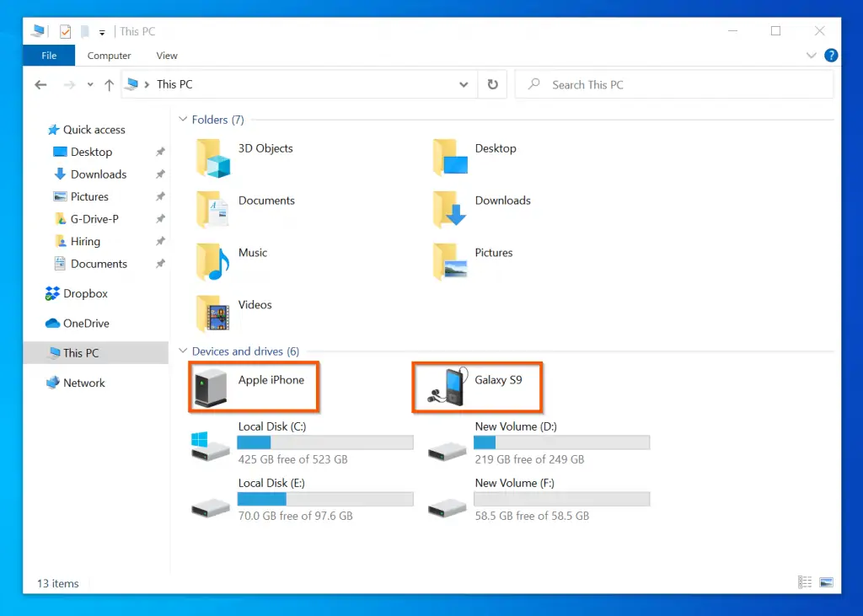Click the '58.5 GB free of 58.5 GB' text

532,516
